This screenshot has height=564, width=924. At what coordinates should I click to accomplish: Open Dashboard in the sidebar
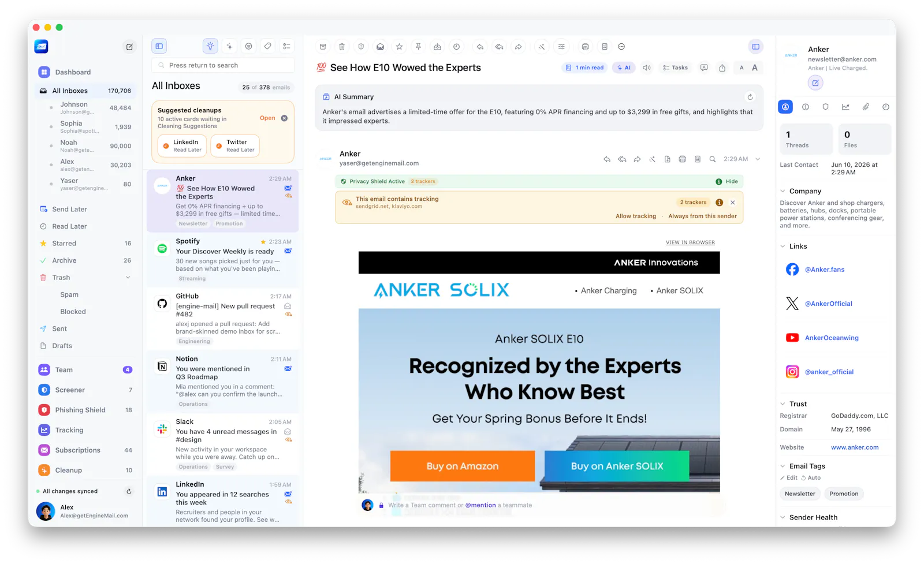tap(86, 72)
